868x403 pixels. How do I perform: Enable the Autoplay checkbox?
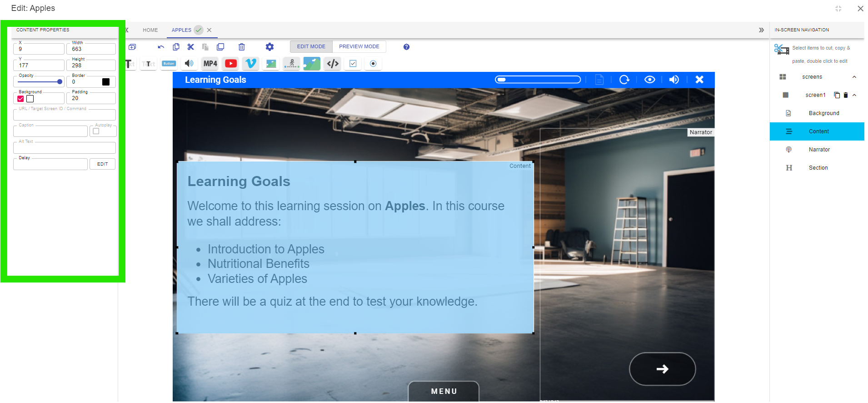96,131
